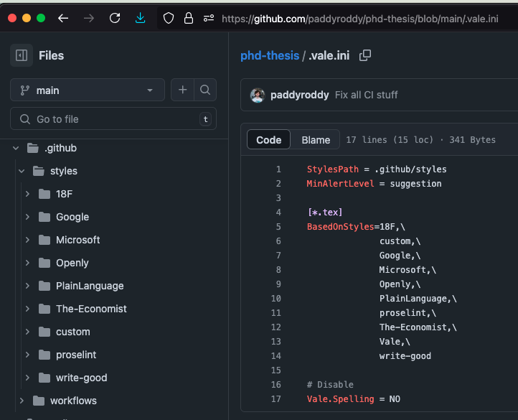Reload the page with refresh icon
518x420 pixels.
click(115, 18)
